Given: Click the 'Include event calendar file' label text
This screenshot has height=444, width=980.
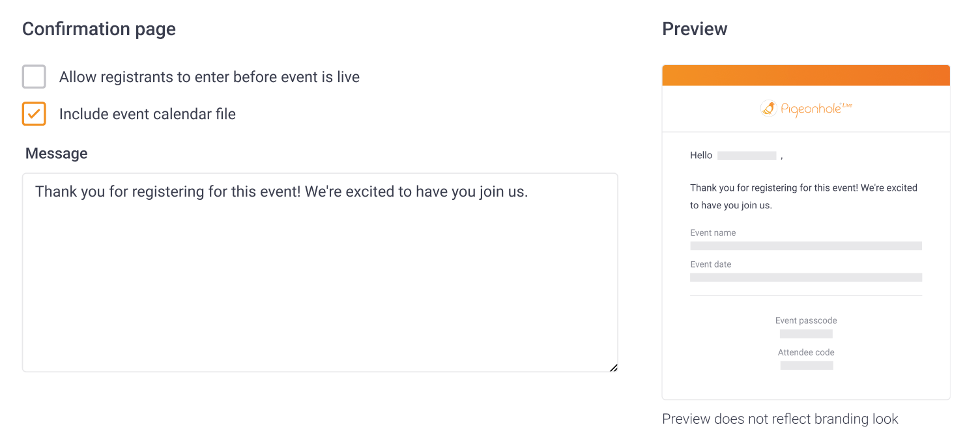Looking at the screenshot, I should [x=147, y=114].
